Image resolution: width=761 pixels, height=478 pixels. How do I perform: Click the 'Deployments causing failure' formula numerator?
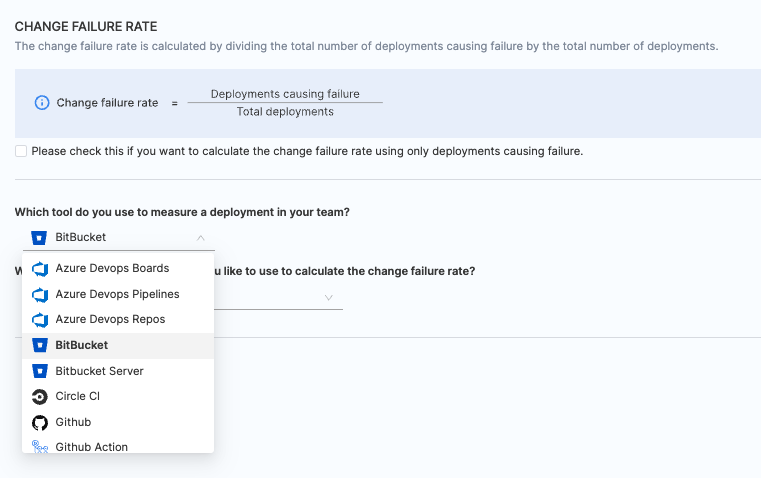[x=285, y=94]
